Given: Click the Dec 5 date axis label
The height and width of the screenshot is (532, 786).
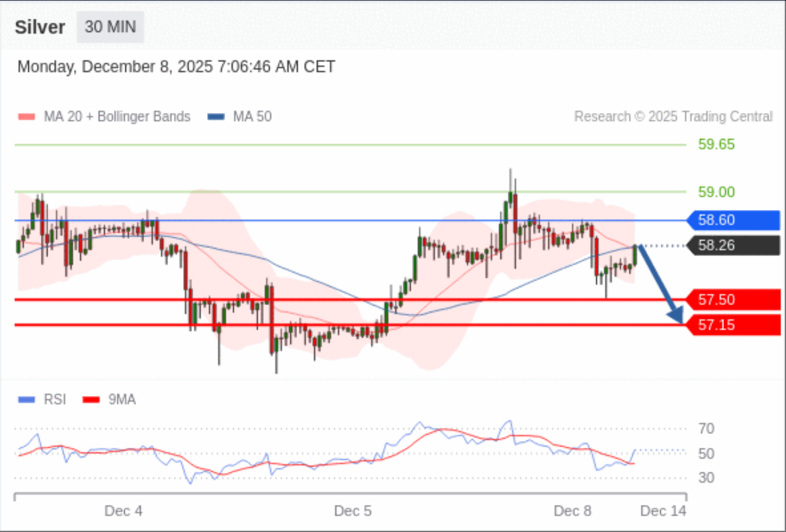Looking at the screenshot, I should (x=353, y=511).
